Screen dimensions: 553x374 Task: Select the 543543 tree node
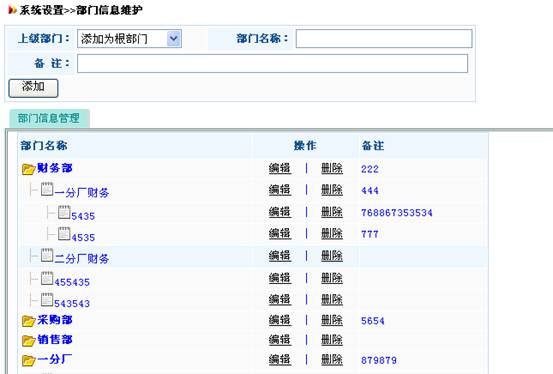(72, 303)
